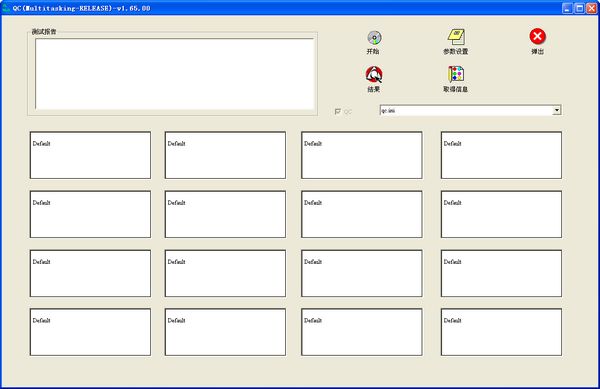600x389 pixels.
Task: Close the QC Multitasking window
Action: tap(592, 8)
